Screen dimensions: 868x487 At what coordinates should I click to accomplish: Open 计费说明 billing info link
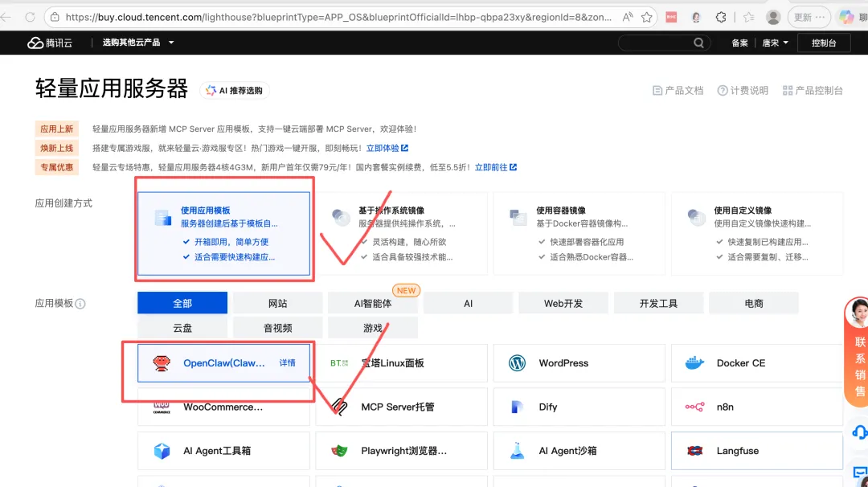743,90
